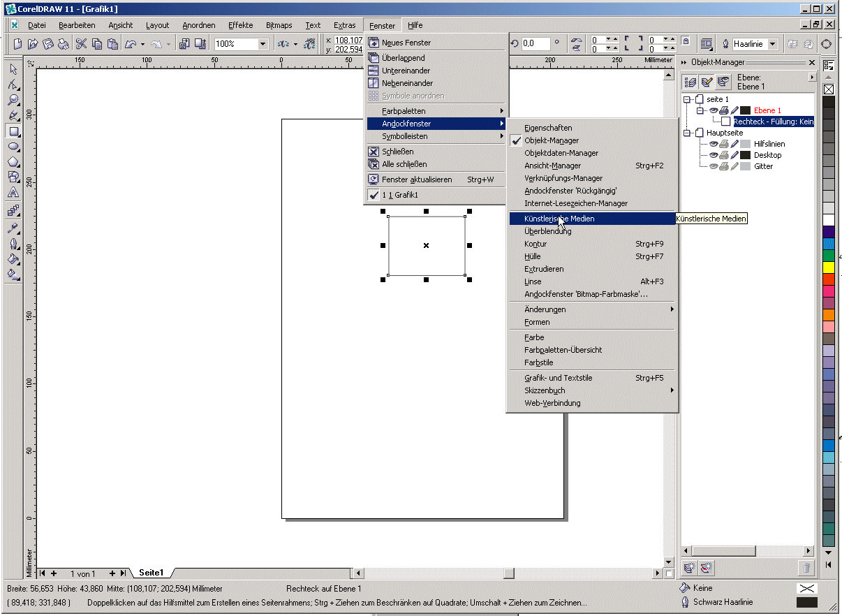Toggle pencil editable icon of Desktop layer
Image resolution: width=842 pixels, height=616 pixels.
coord(734,155)
